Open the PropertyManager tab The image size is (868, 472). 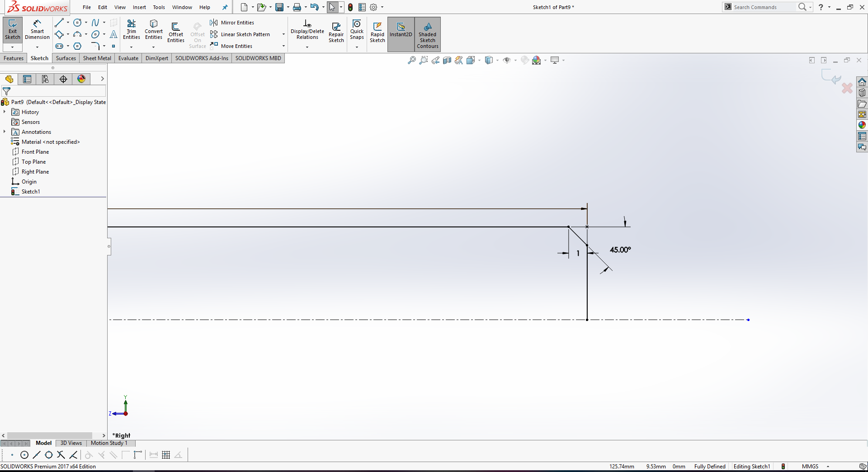(x=27, y=79)
